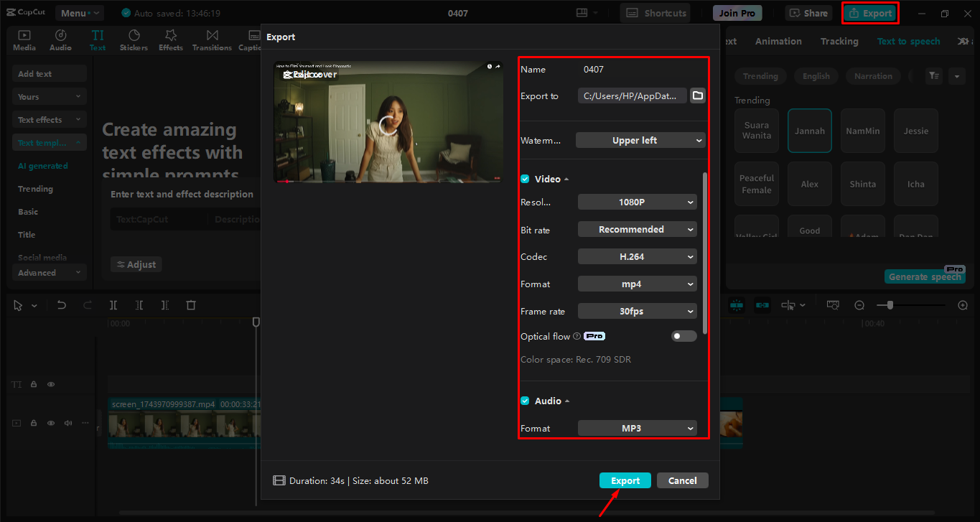Select the Basic text category

point(28,212)
